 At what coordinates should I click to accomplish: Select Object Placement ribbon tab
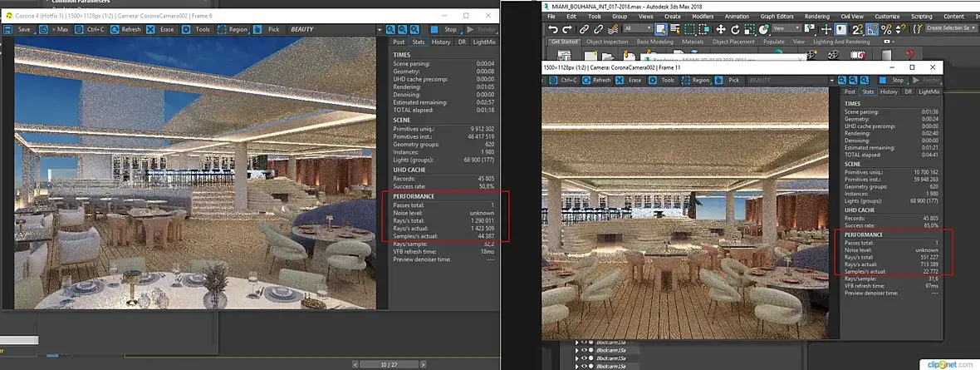[733, 42]
